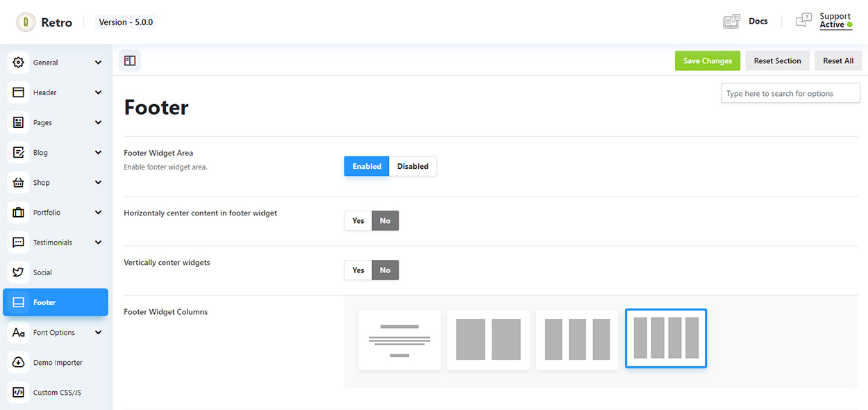Open the Custom CSS/JS section
Image resolution: width=868 pixels, height=410 pixels.
(x=56, y=393)
